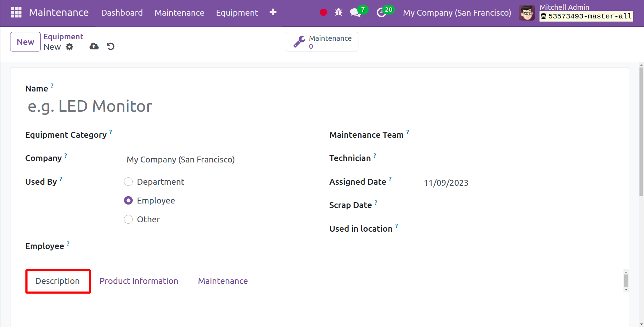Screen dimensions: 644x327
Task: Go to Equipment breadcrumb link
Action: tap(63, 37)
